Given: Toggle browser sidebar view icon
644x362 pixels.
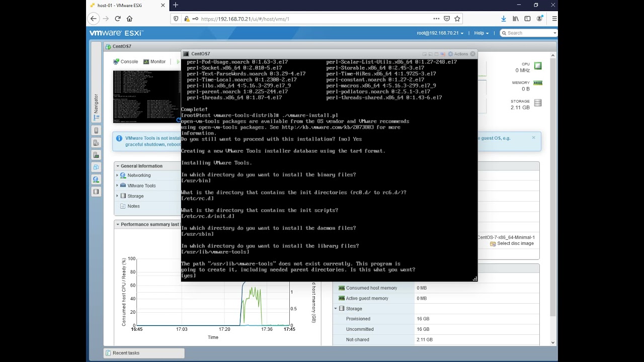Looking at the screenshot, I should [x=527, y=19].
